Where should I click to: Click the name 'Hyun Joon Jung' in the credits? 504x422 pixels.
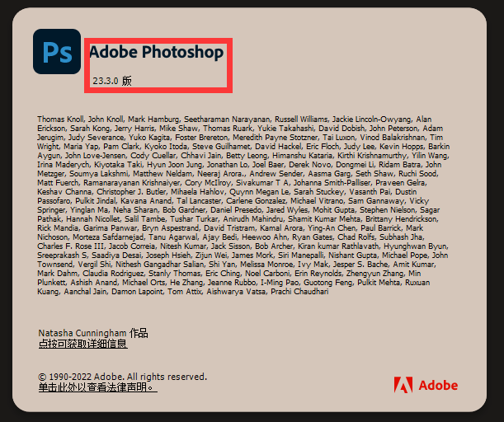click(175, 165)
